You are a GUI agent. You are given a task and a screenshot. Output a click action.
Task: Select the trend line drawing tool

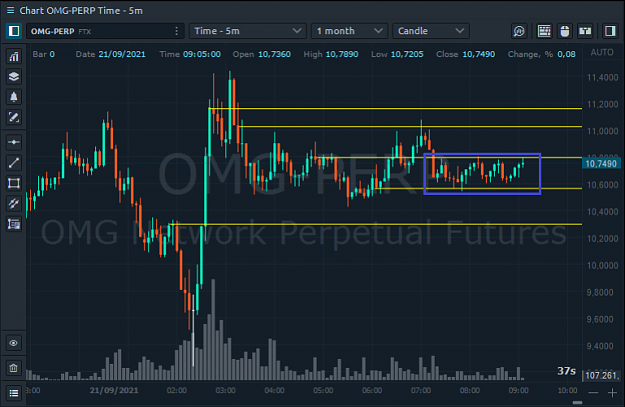point(14,163)
